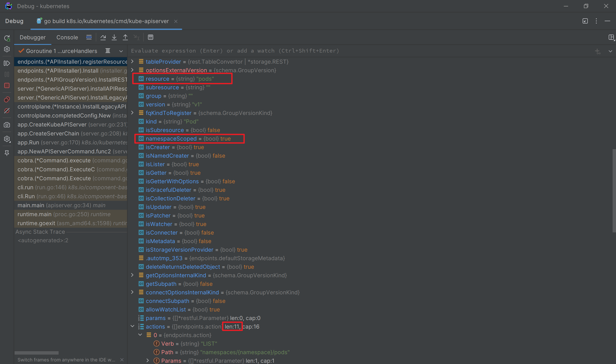Click the Rerun debug icon
The height and width of the screenshot is (364, 616).
coord(7,38)
